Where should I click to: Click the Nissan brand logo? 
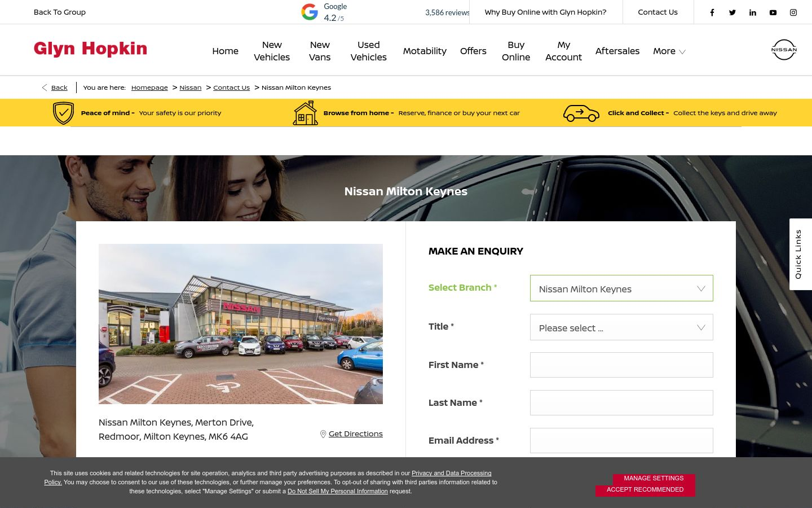click(x=784, y=50)
